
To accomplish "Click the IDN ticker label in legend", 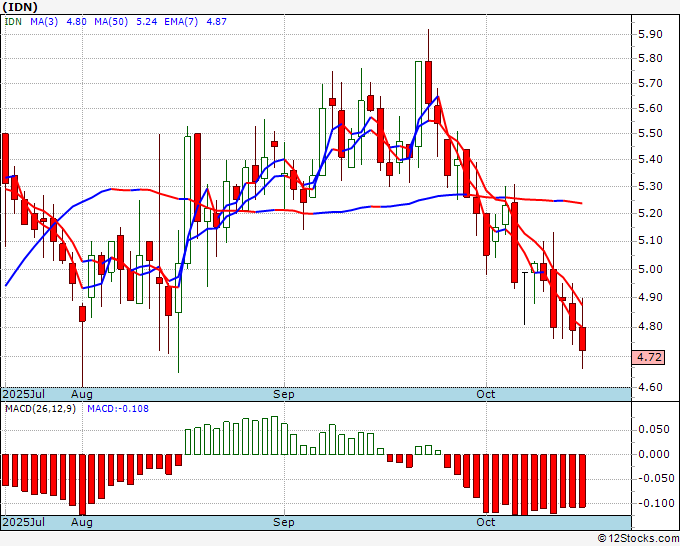I will tap(13, 21).
